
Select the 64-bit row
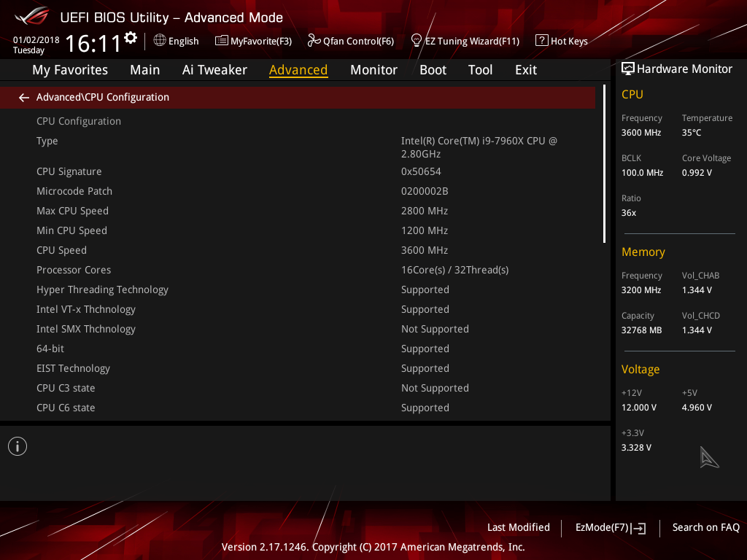pyautogui.click(x=298, y=349)
